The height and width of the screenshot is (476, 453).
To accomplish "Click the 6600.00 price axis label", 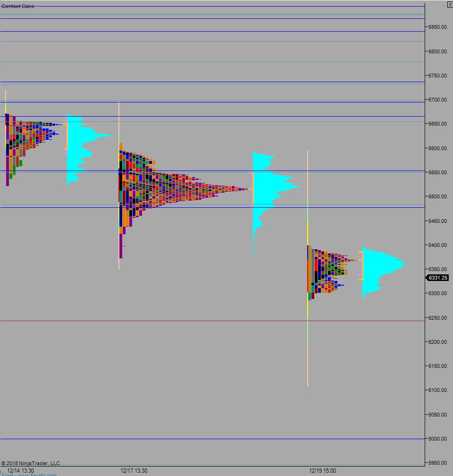I will [437, 148].
